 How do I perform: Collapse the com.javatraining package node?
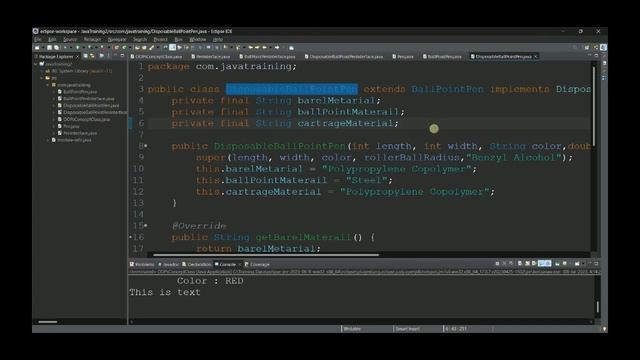(48, 85)
